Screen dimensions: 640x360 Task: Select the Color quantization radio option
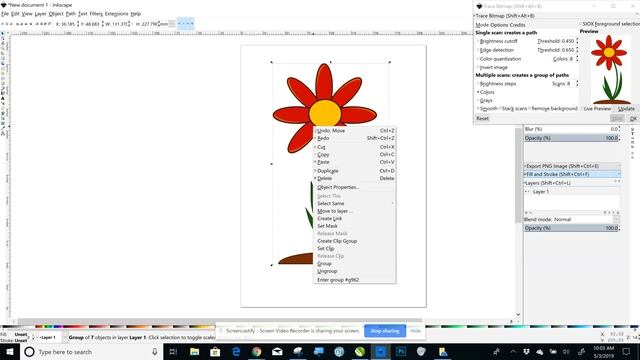pyautogui.click(x=478, y=59)
